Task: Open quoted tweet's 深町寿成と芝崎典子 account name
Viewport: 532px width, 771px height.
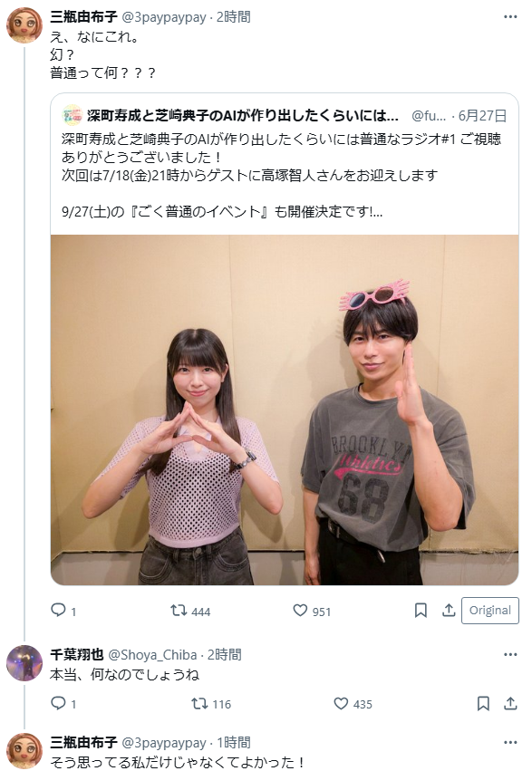Action: [242, 116]
